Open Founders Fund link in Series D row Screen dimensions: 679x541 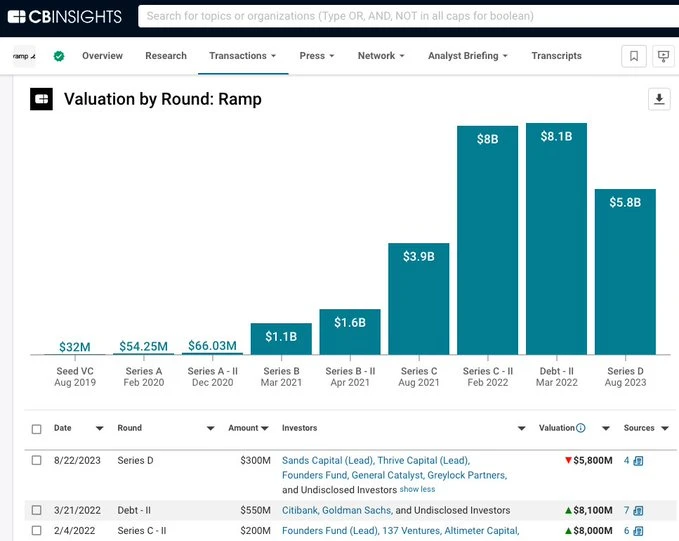click(x=315, y=475)
